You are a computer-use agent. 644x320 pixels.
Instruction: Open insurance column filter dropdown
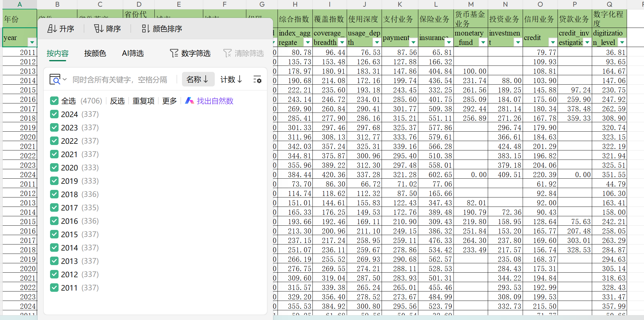click(x=449, y=42)
